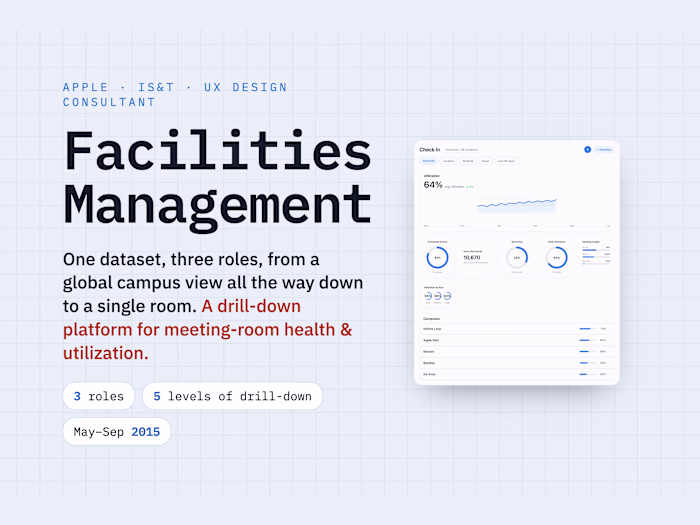Click the Americas All Locations breadcrumb

tap(462, 150)
